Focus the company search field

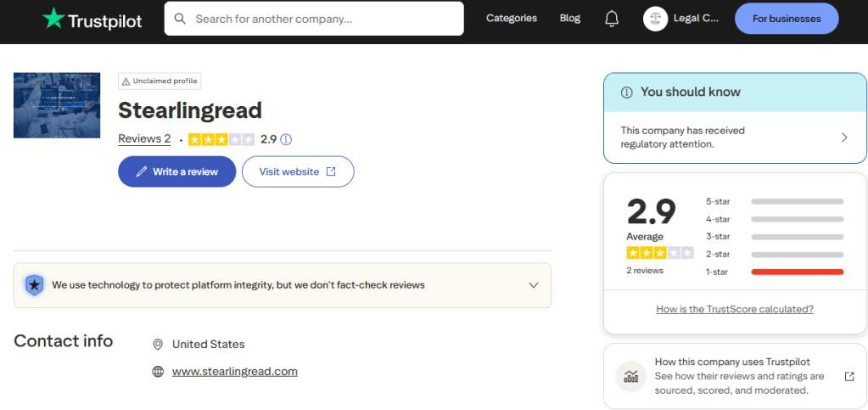(322, 19)
